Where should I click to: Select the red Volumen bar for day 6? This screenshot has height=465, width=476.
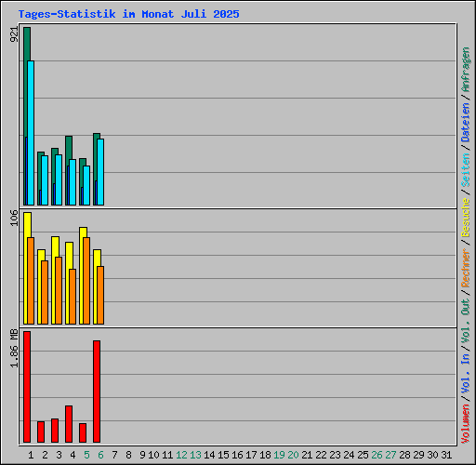click(97, 392)
